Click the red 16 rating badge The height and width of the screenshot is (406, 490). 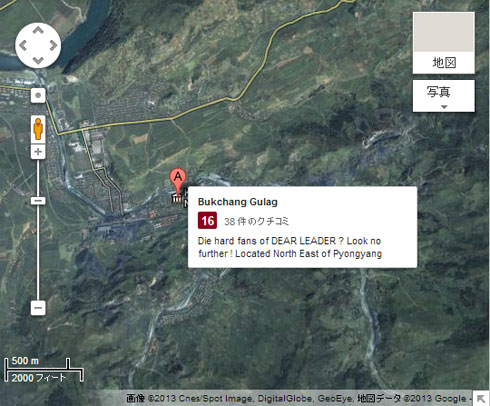point(207,220)
